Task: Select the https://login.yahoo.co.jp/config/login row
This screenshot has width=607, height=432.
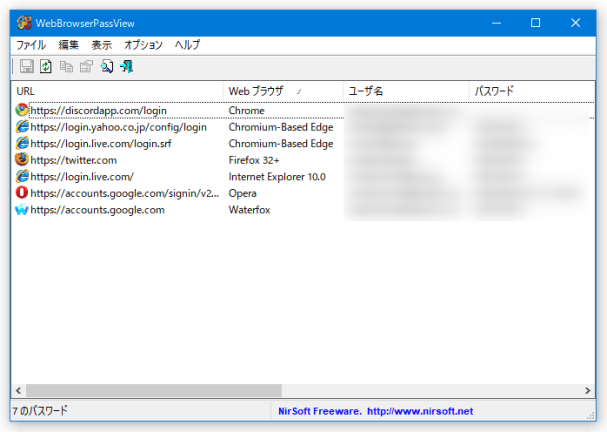Action: point(303,127)
